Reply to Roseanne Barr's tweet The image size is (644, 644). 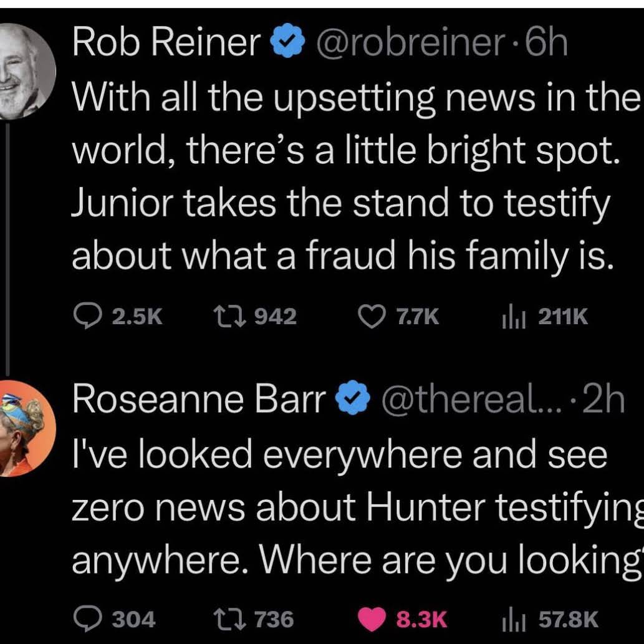115,619
